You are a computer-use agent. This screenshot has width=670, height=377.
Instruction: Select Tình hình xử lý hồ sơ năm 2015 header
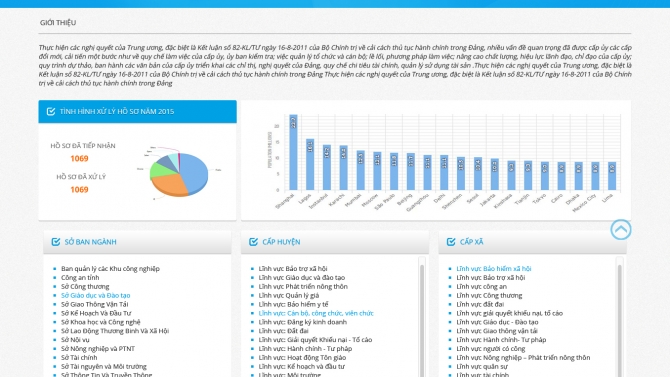click(x=137, y=112)
